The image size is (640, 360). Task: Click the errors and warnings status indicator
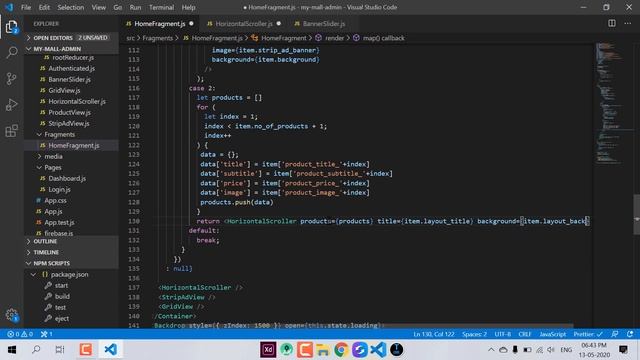point(20,334)
